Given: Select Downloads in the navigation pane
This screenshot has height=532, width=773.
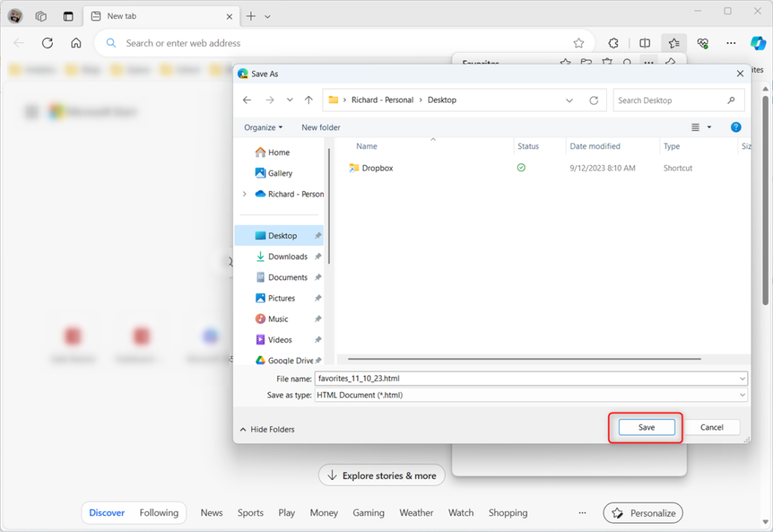Looking at the screenshot, I should click(282, 257).
